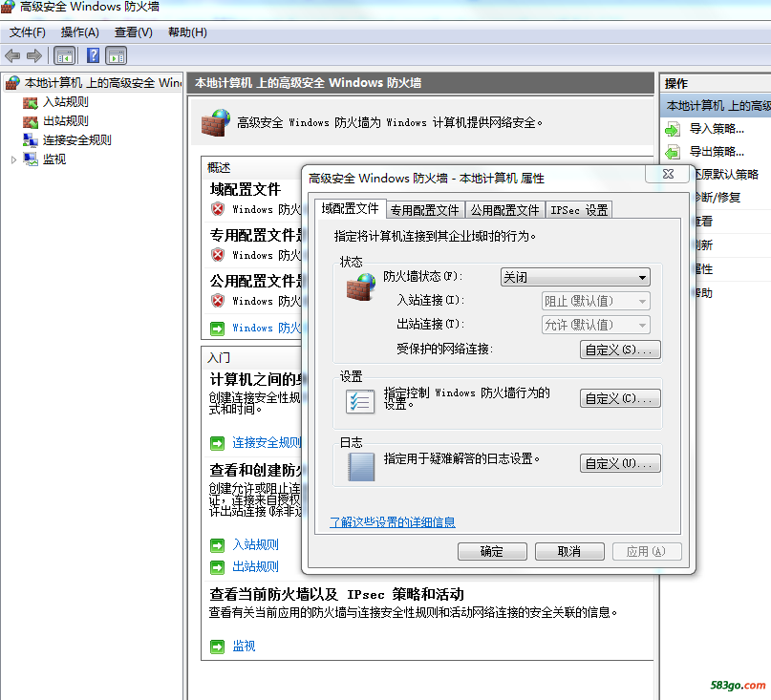Open the 文件(F) menu
The height and width of the screenshot is (700, 771).
(28, 32)
